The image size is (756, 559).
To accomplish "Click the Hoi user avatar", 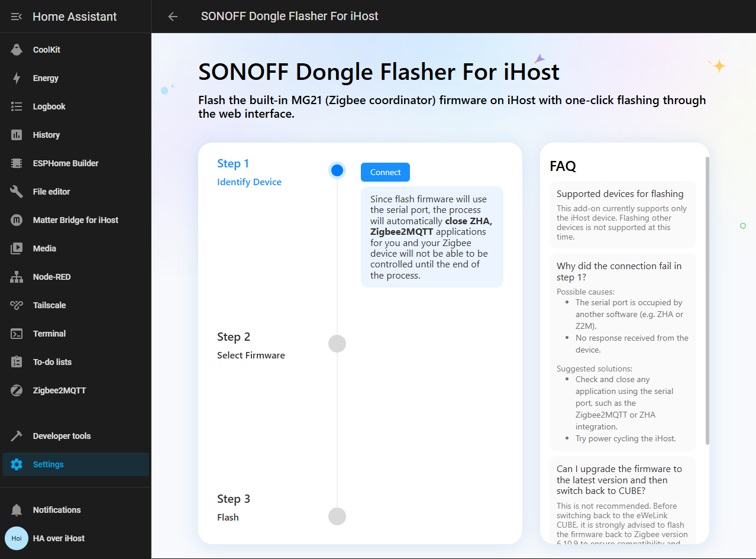I will [x=17, y=538].
